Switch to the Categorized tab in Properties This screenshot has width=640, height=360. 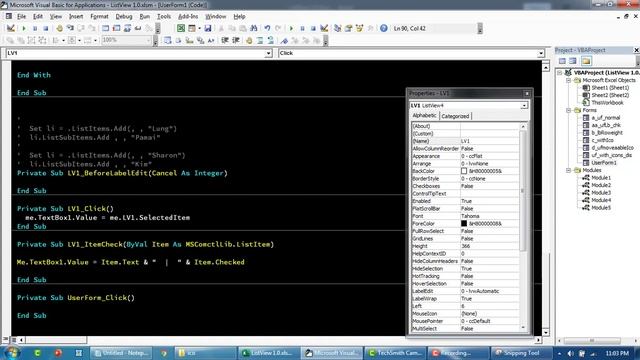point(455,116)
